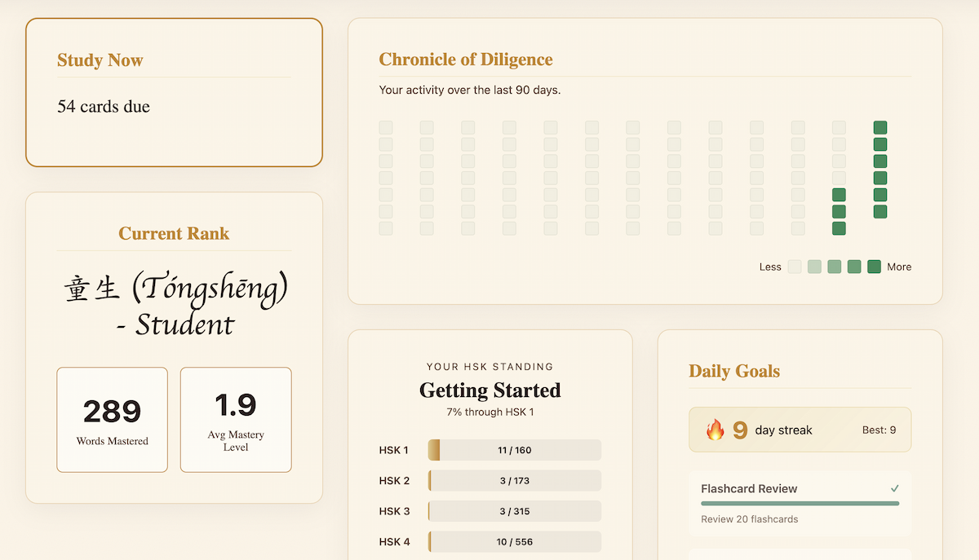979x560 pixels.
Task: Click the 'Less' legend label
Action: point(770,267)
